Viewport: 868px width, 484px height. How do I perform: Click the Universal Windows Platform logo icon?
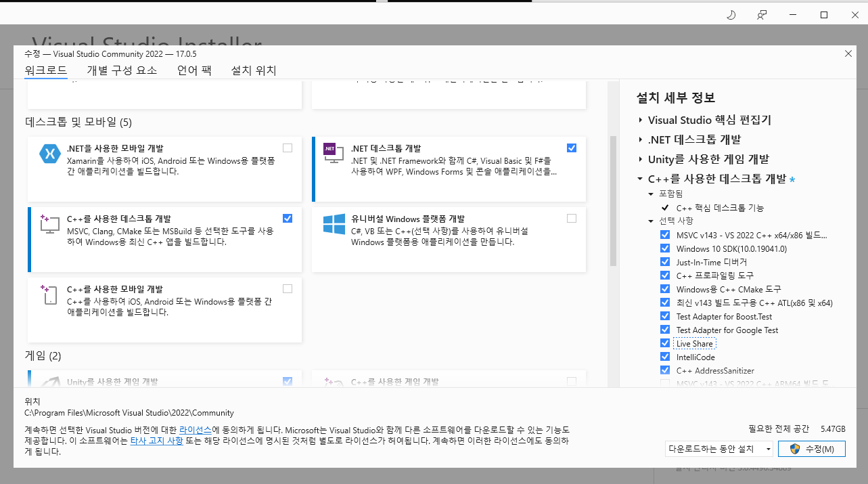334,224
